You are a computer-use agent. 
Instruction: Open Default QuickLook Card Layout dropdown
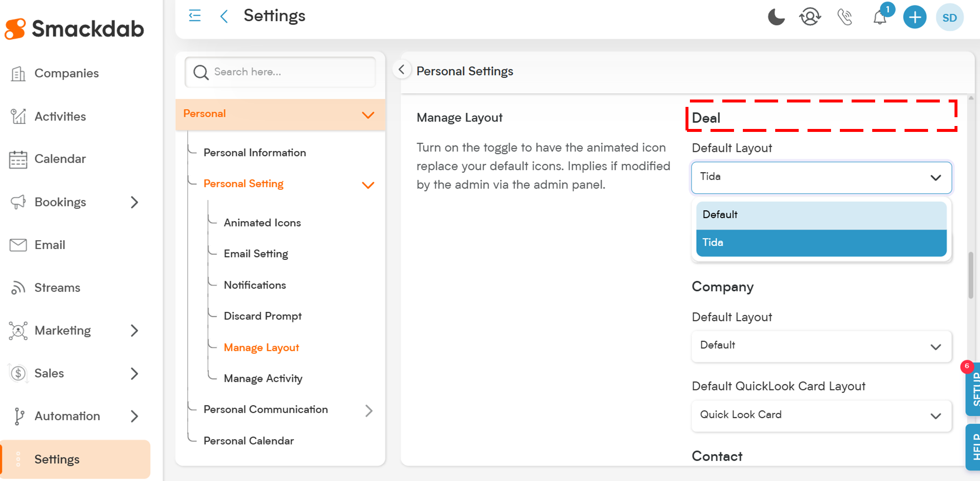coord(821,415)
